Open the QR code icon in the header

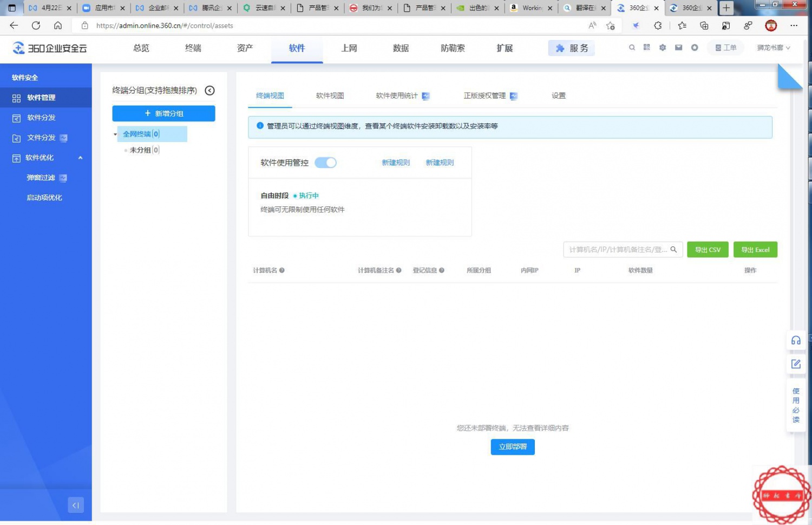tap(646, 48)
